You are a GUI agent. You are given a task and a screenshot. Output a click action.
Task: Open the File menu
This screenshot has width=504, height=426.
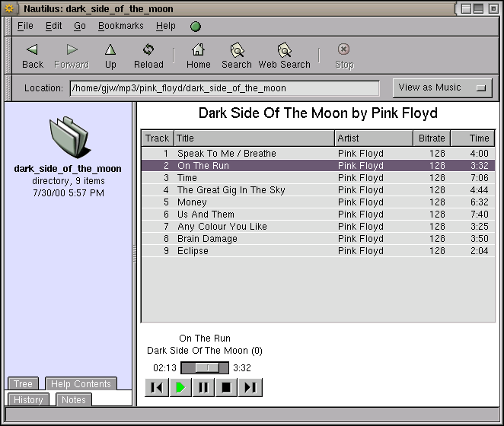[25, 26]
